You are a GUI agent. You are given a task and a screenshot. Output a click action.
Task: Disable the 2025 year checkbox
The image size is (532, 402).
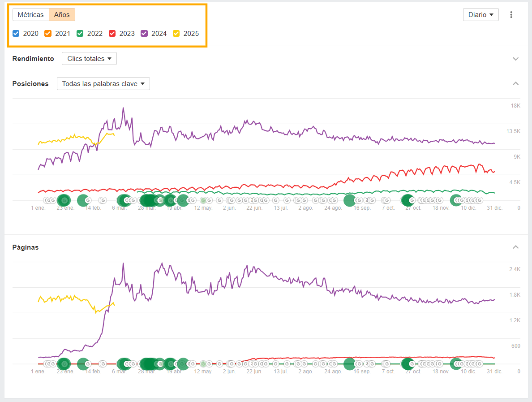coord(176,33)
